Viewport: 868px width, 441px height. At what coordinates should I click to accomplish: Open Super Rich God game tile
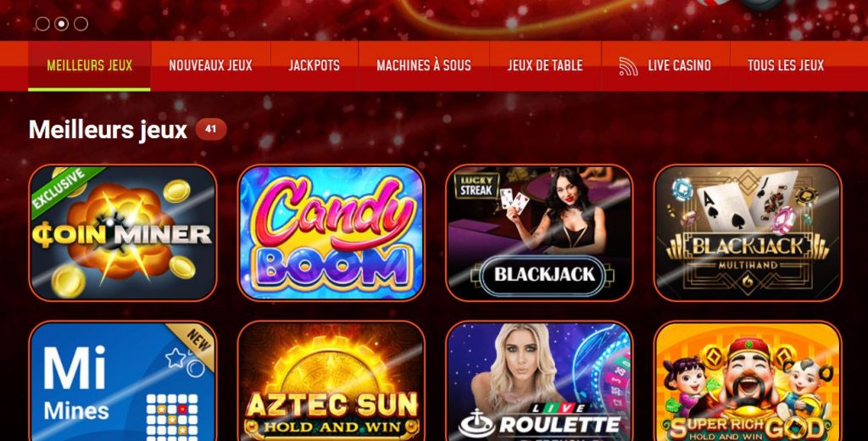748,381
